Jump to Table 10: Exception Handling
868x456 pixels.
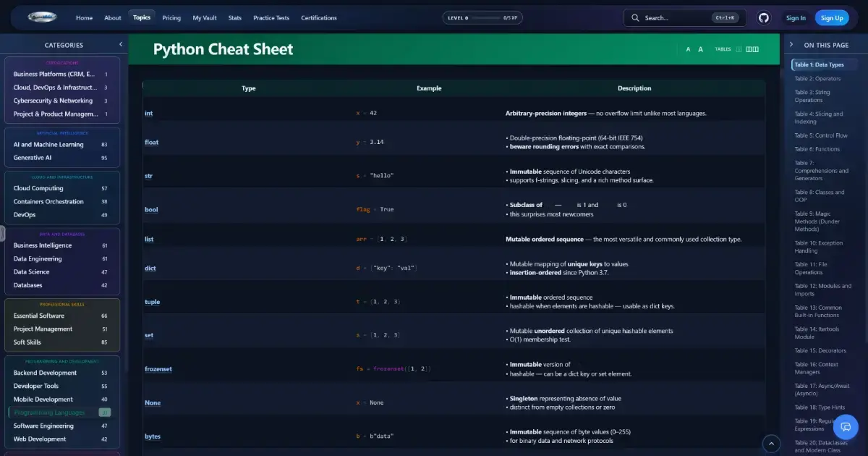tap(819, 247)
